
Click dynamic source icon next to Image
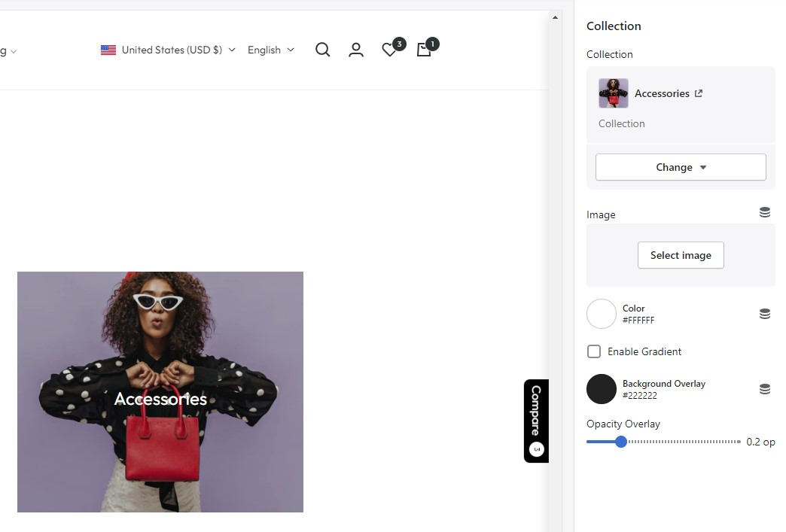click(x=764, y=212)
